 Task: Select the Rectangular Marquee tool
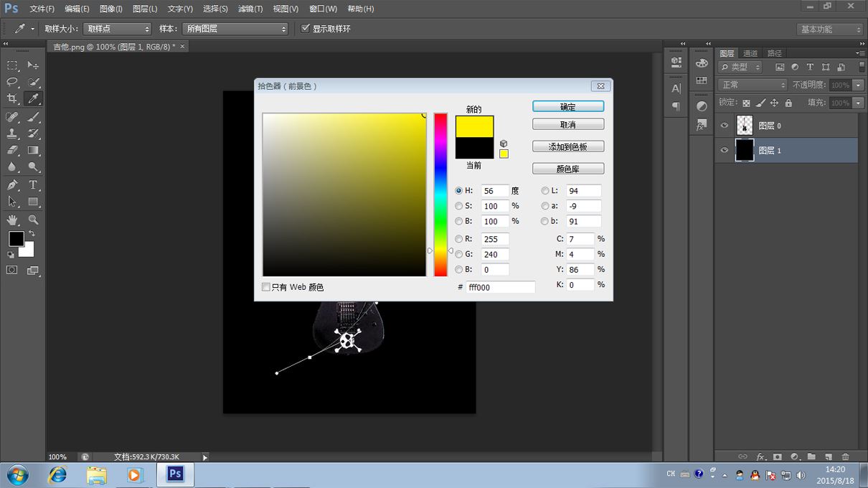(12, 65)
